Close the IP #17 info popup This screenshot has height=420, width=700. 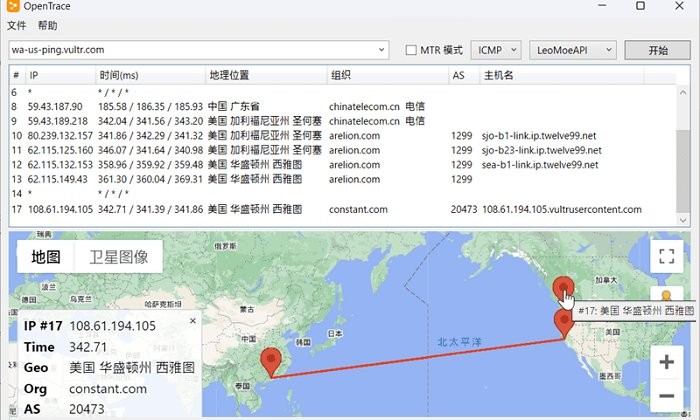coord(193,321)
